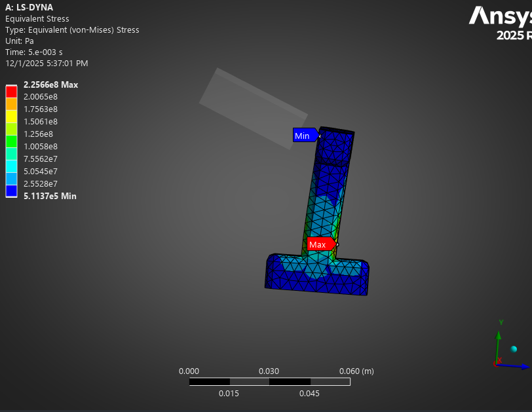This screenshot has height=412, width=532.
Task: Click the Equivalent Stress result title text
Action: [x=37, y=19]
